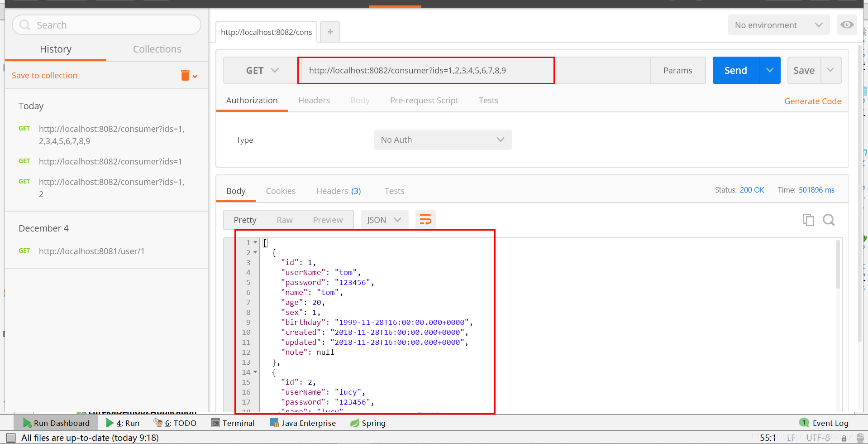Click the request URL input field
This screenshot has width=868, height=444.
(476, 70)
